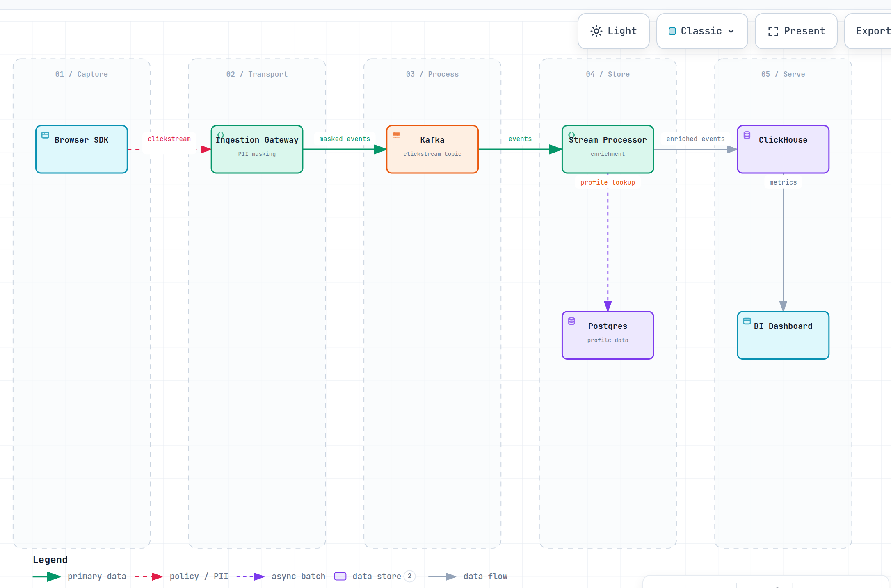891x588 pixels.
Task: Click the 'profile data' subtitle
Action: (x=608, y=340)
